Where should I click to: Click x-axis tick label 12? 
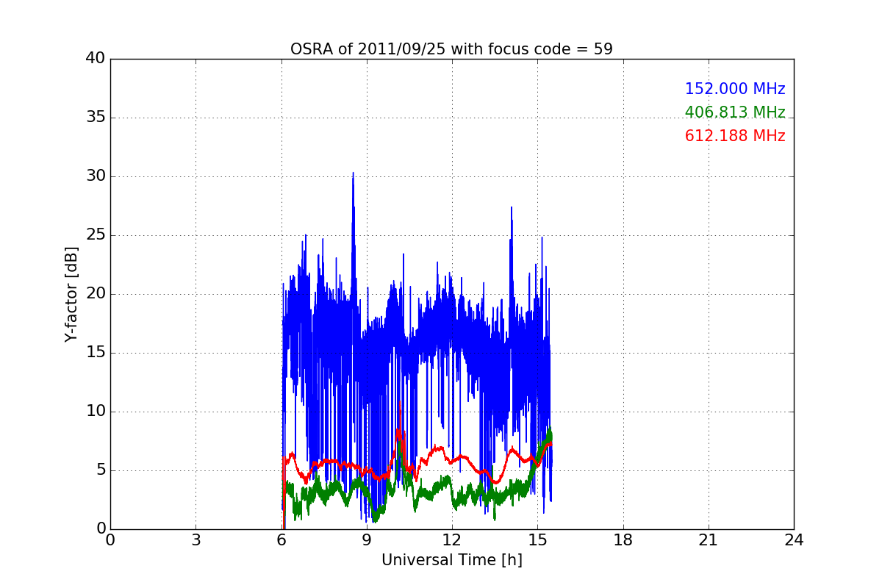click(x=452, y=539)
